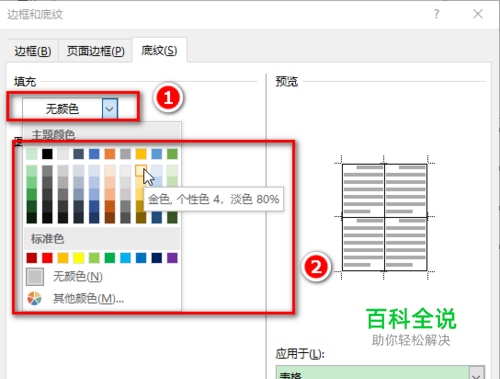Select darkest orange-brown theme swatch at column bottom
The height and width of the screenshot is (379, 500).
[110, 218]
